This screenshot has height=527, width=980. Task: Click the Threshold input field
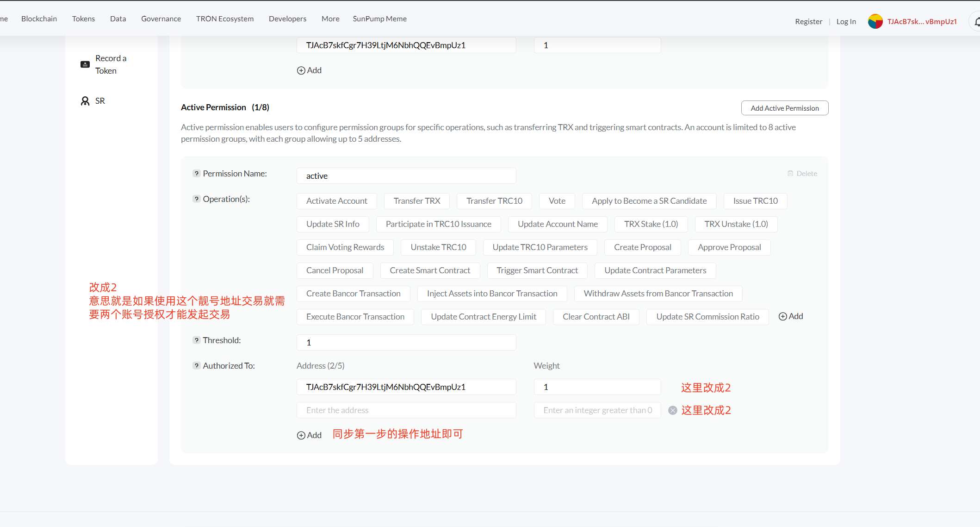[406, 343]
